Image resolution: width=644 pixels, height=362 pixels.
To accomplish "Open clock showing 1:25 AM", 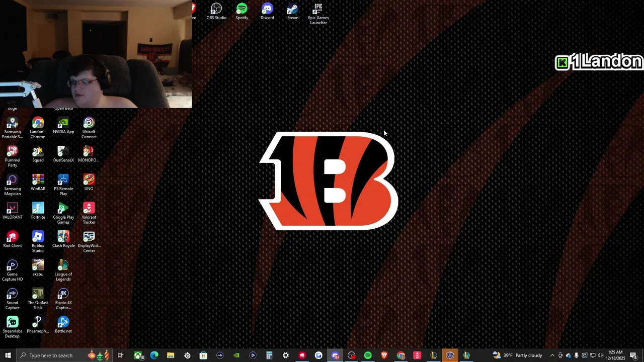I will click(615, 355).
